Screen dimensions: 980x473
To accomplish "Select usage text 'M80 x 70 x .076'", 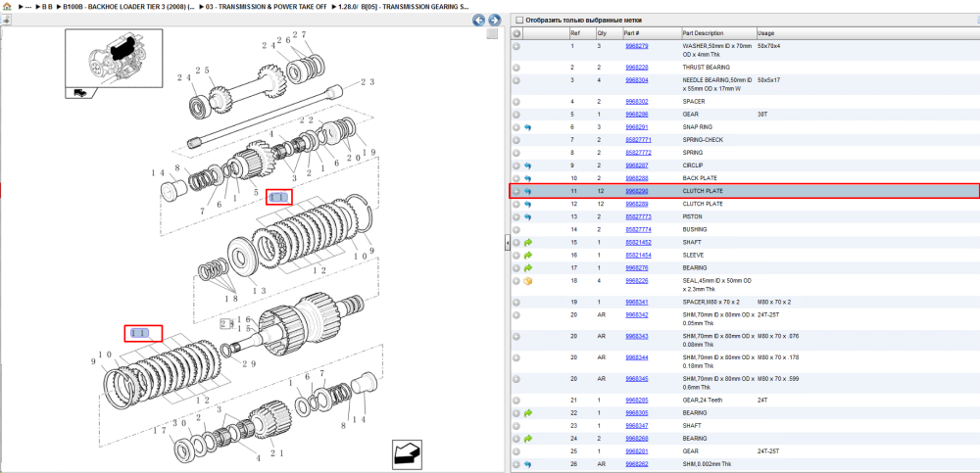I will 778,336.
